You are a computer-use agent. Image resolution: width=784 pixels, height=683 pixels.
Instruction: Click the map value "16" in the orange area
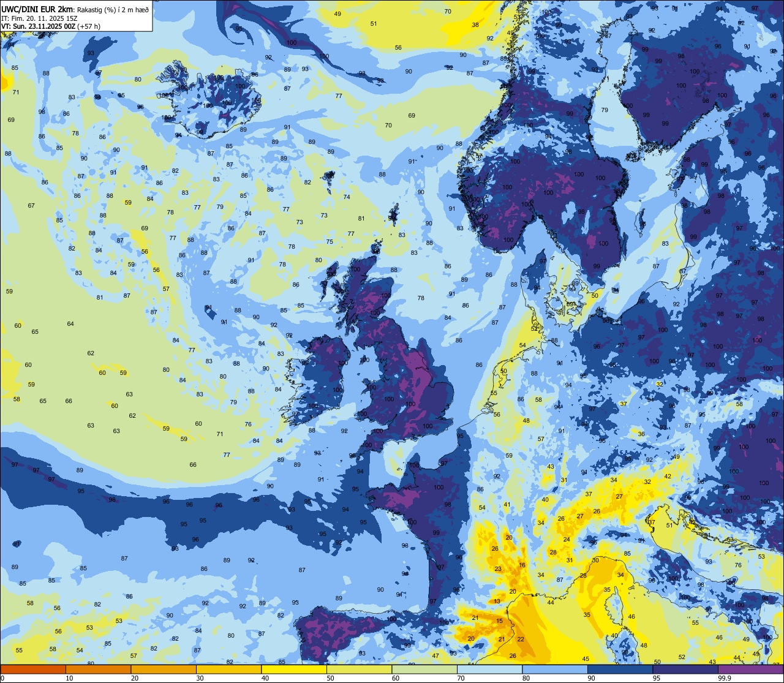tap(522, 565)
